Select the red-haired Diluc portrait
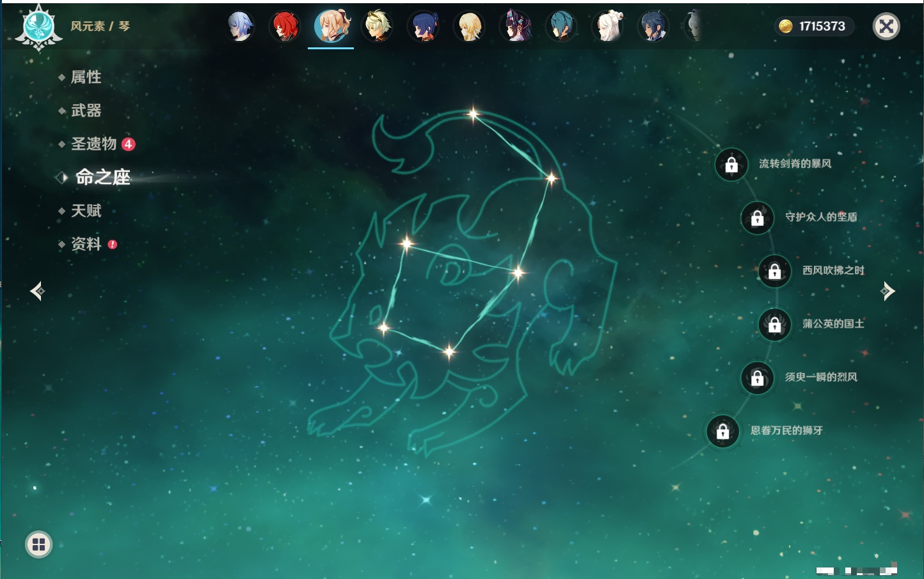This screenshot has height=579, width=924. coord(285,26)
